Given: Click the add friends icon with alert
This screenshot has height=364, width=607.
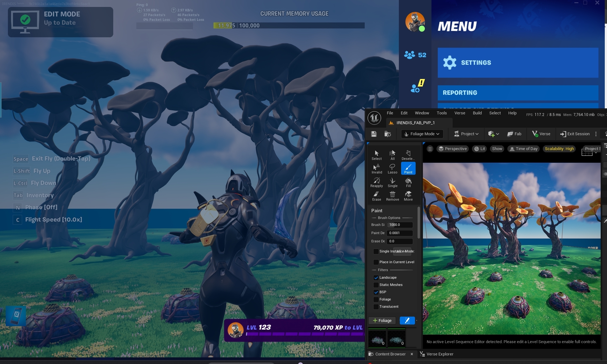Looking at the screenshot, I should (417, 86).
